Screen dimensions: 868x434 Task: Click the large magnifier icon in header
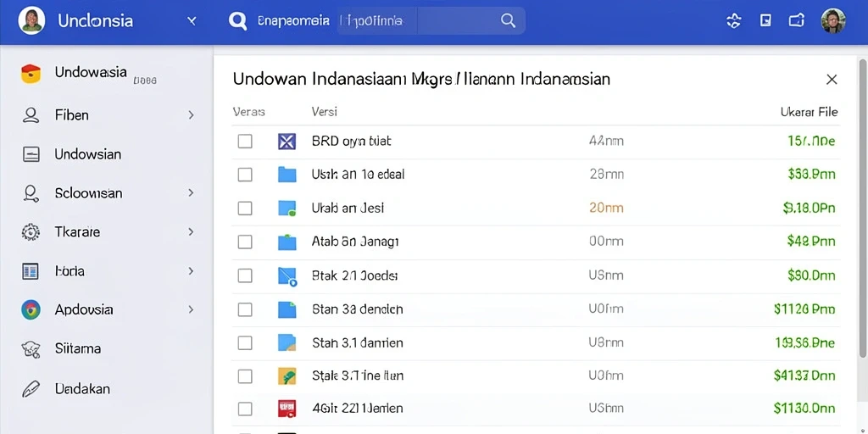237,21
